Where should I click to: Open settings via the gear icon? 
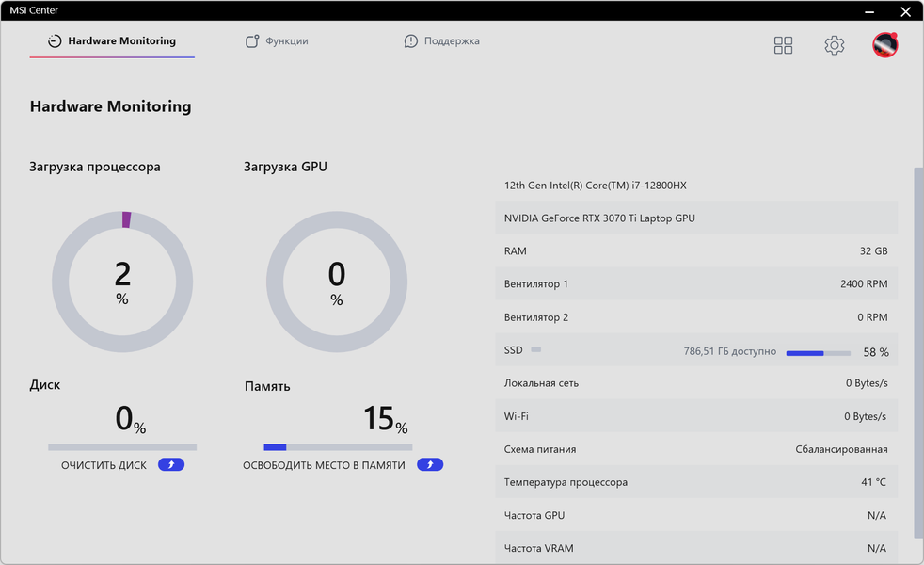point(834,45)
